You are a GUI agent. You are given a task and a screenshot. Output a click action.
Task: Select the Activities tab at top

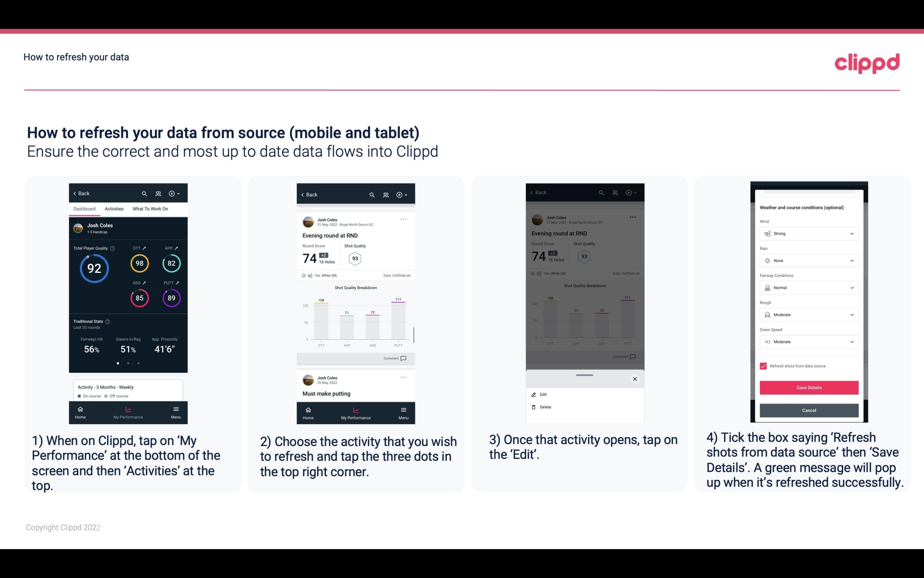click(113, 208)
